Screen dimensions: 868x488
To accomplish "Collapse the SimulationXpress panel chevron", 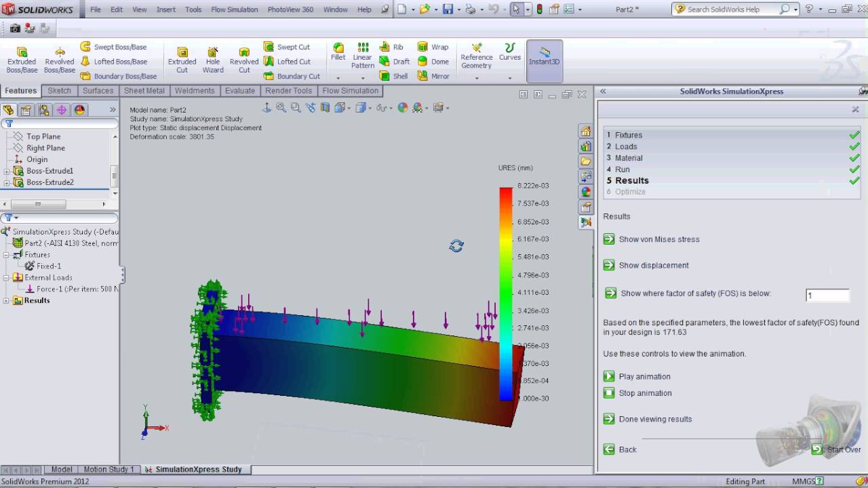I will coord(603,91).
